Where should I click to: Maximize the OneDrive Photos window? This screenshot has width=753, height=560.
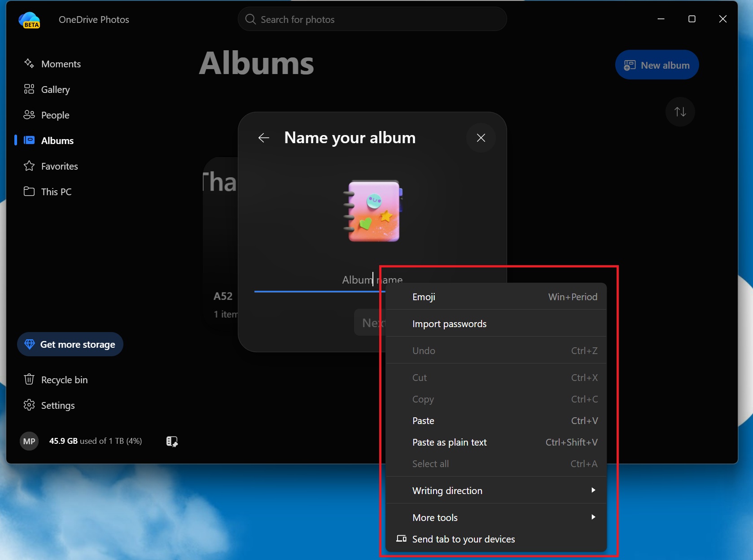(692, 19)
